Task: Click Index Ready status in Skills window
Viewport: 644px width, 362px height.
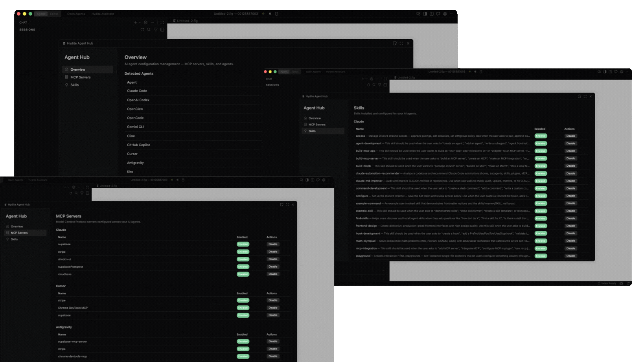Action: click(607, 283)
